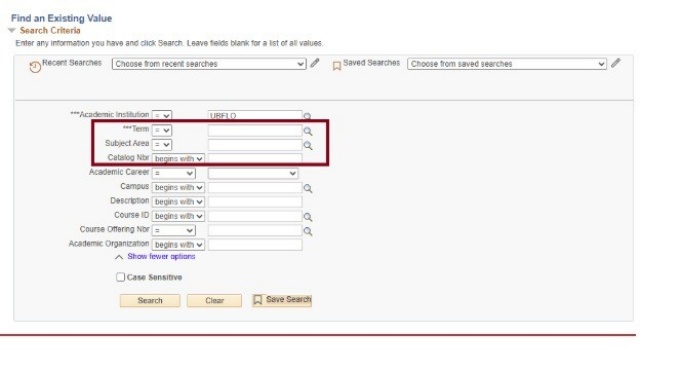Open Academic Institution lookup icon

307,116
